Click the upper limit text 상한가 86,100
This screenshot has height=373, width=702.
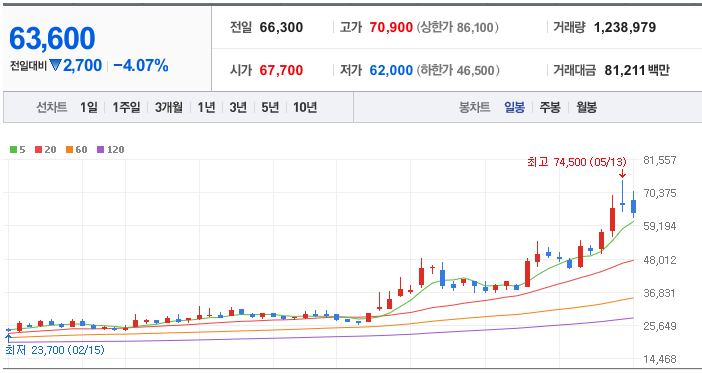coord(458,27)
